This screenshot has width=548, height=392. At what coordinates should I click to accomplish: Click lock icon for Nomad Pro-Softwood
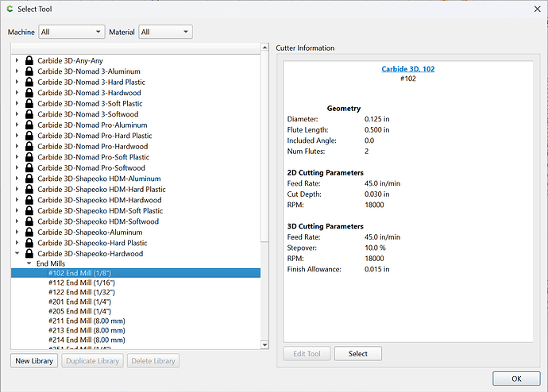tap(29, 167)
